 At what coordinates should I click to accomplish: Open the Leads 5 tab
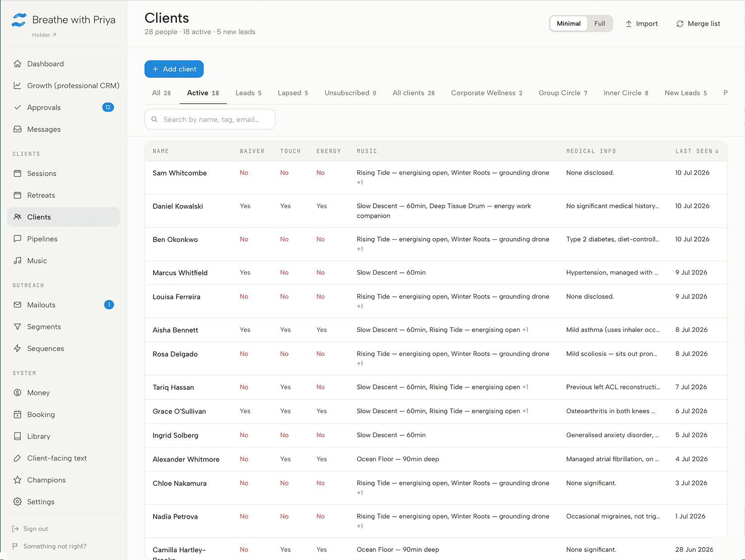pos(248,93)
